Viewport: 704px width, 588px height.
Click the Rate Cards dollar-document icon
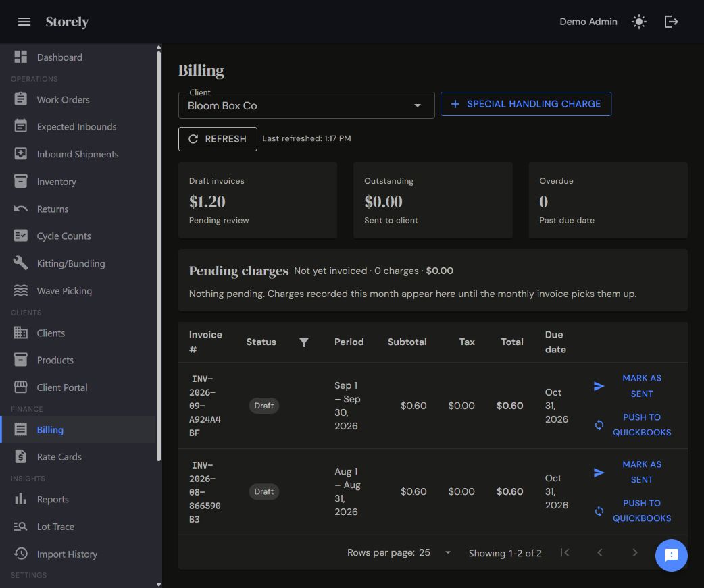pos(21,456)
